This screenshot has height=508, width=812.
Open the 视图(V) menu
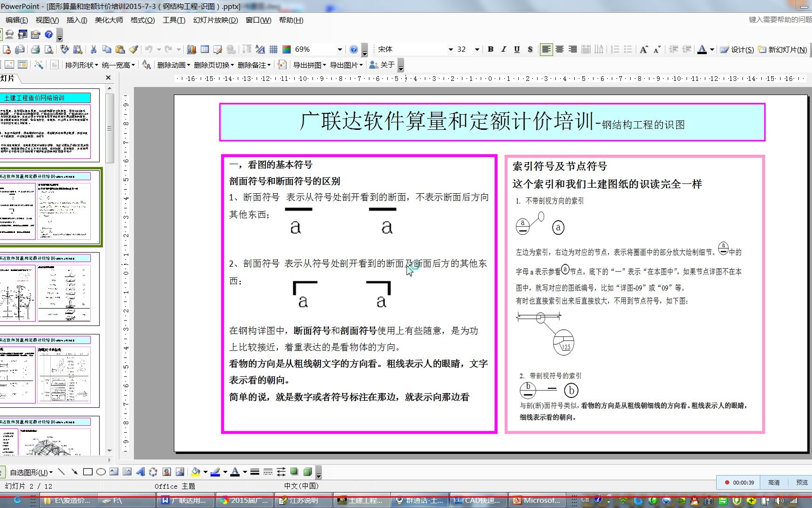coord(47,20)
